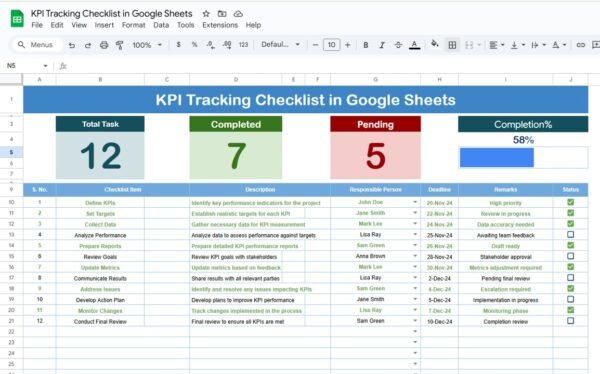Image resolution: width=600 pixels, height=374 pixels.
Task: Open the move to folder icon
Action: tap(222, 14)
